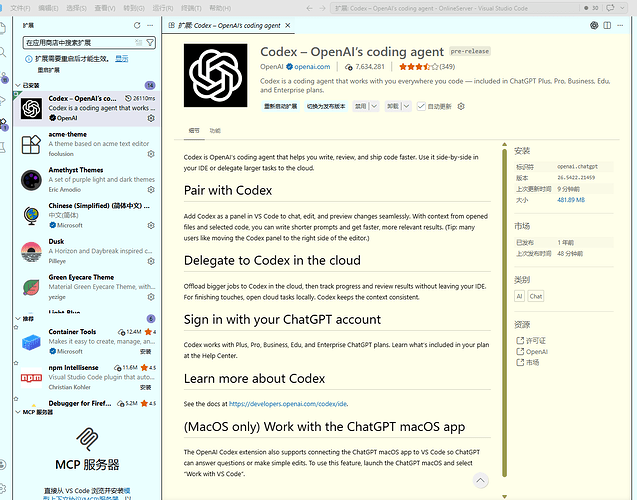Refresh the extensions list

tap(137, 25)
